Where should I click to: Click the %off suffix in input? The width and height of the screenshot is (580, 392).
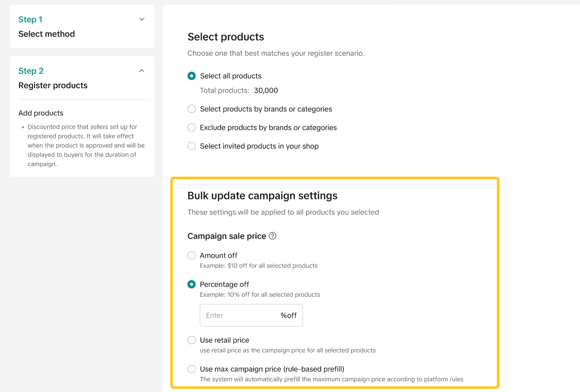pyautogui.click(x=289, y=315)
